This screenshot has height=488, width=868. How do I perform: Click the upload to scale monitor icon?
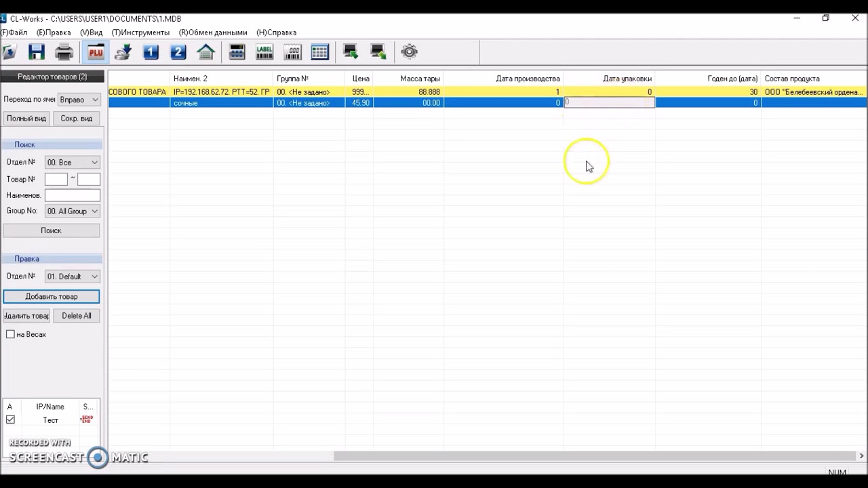(378, 52)
